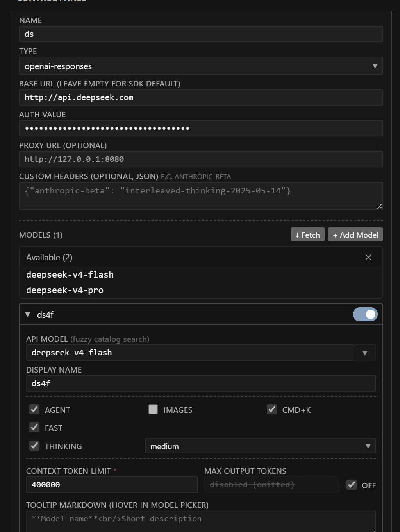Click the API MODEL search field
Viewport: 400px width, 532px height.
pyautogui.click(x=190, y=353)
